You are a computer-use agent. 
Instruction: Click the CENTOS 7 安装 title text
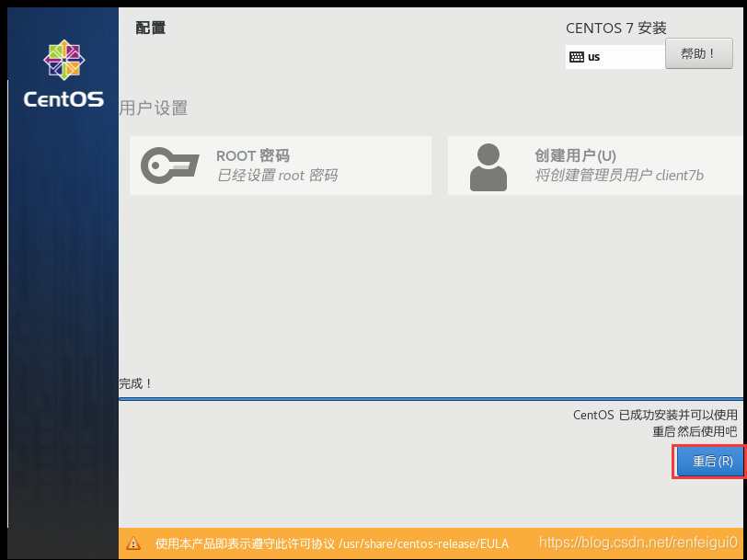pyautogui.click(x=616, y=29)
